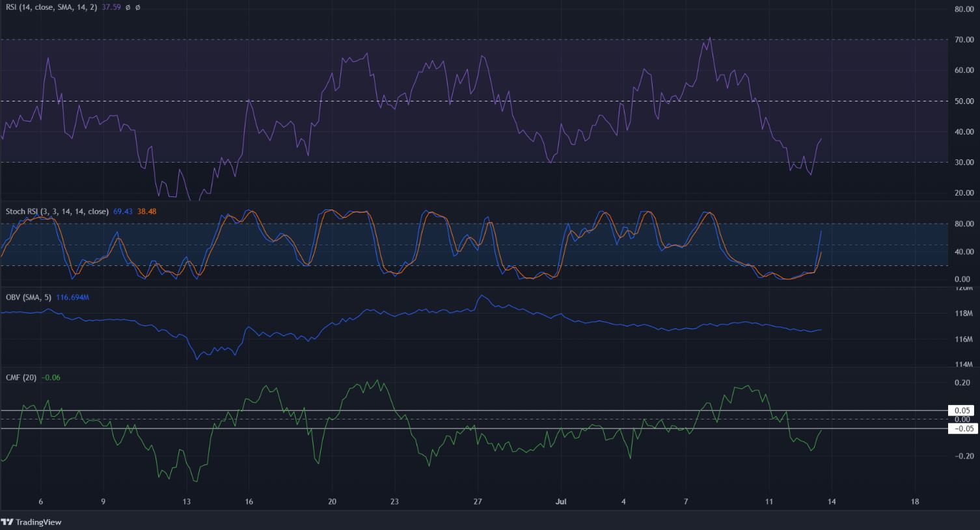
Task: Click the Jul label on time axis
Action: click(560, 501)
